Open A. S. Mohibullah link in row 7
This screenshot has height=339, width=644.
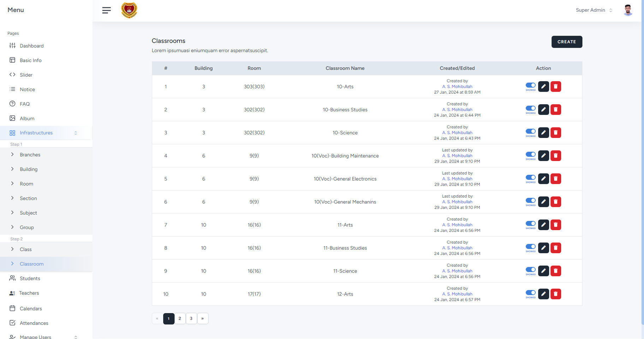[x=457, y=225]
